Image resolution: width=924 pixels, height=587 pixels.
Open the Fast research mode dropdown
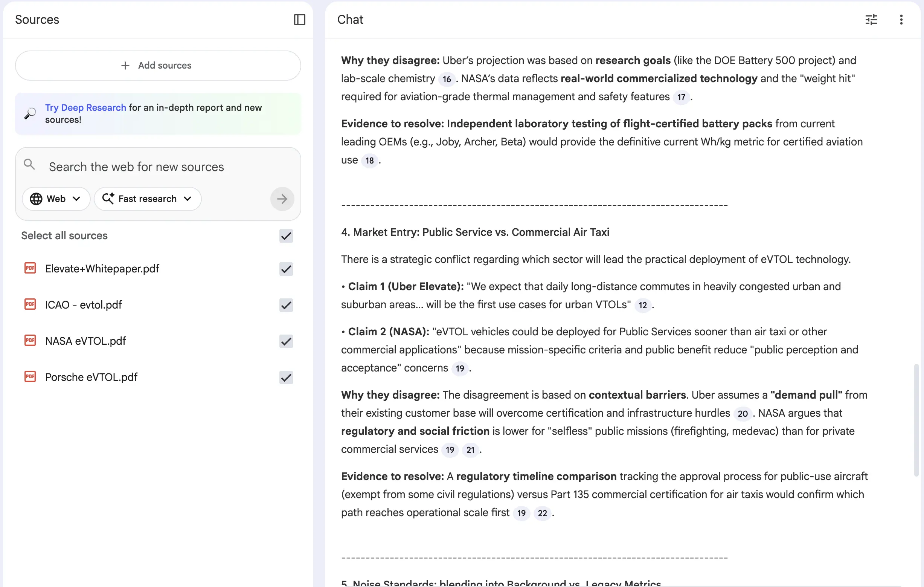click(x=147, y=199)
